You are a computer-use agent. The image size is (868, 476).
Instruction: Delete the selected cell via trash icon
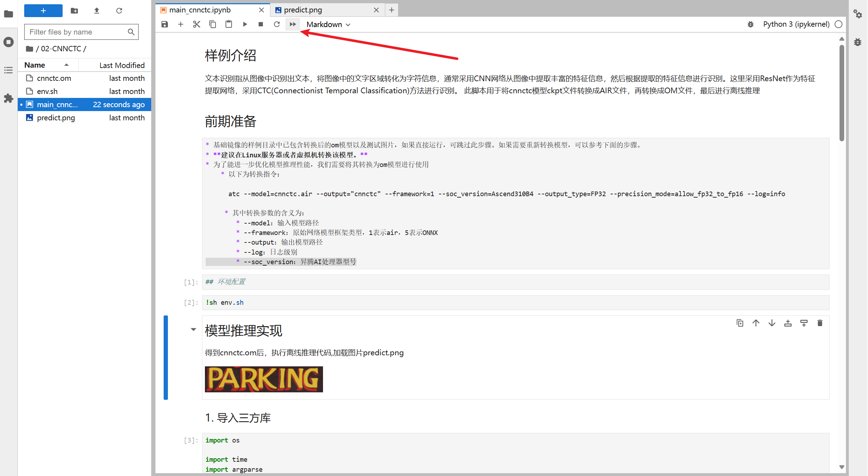tap(820, 323)
